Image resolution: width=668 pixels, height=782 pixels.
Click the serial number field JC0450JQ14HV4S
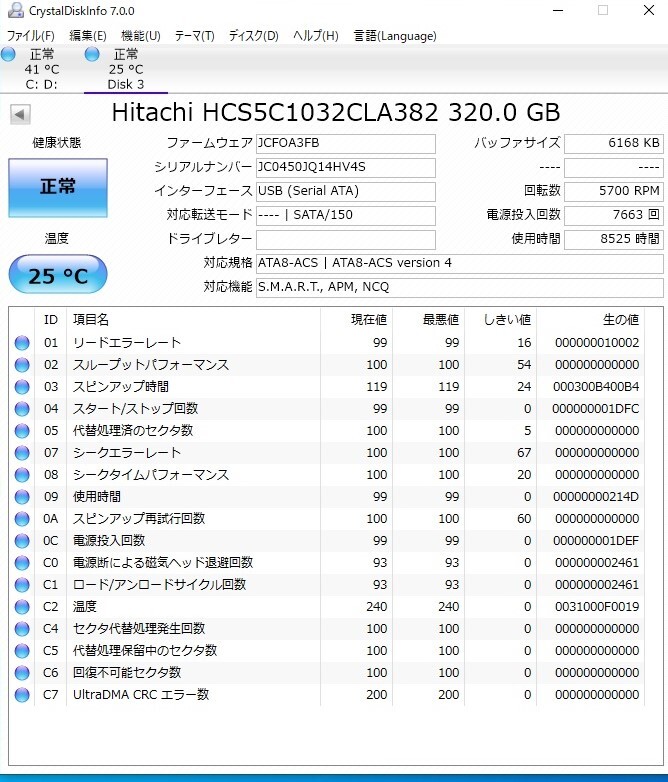(x=346, y=168)
